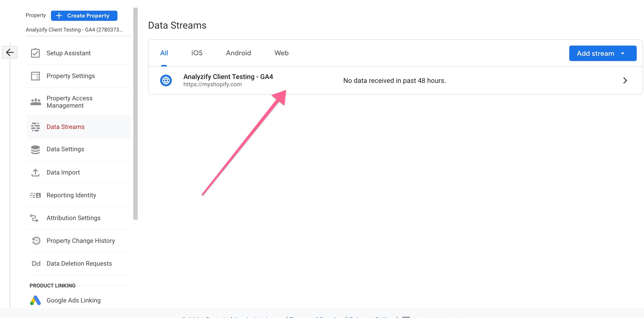The width and height of the screenshot is (644, 318).
Task: Switch to the All streams tab
Action: (164, 53)
